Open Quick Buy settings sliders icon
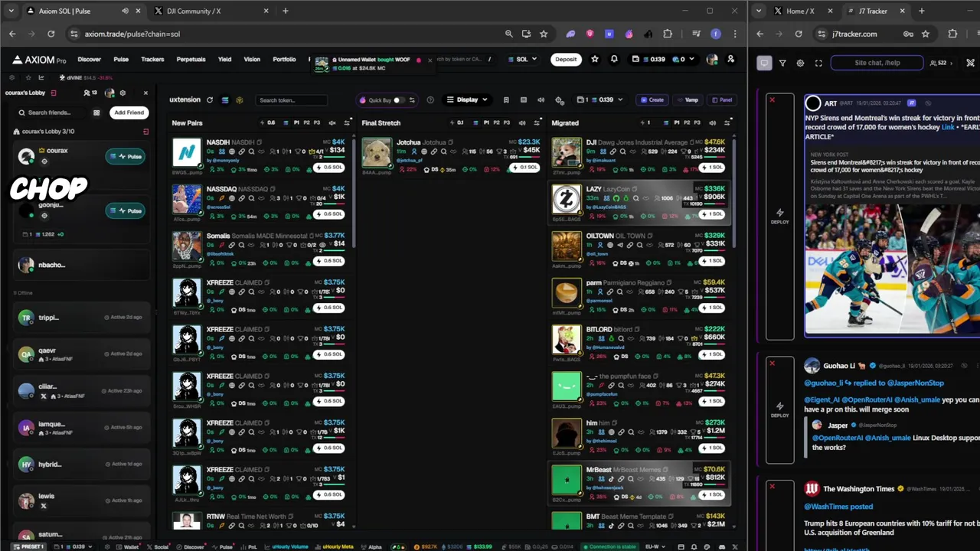The height and width of the screenshot is (551, 980). tap(412, 100)
